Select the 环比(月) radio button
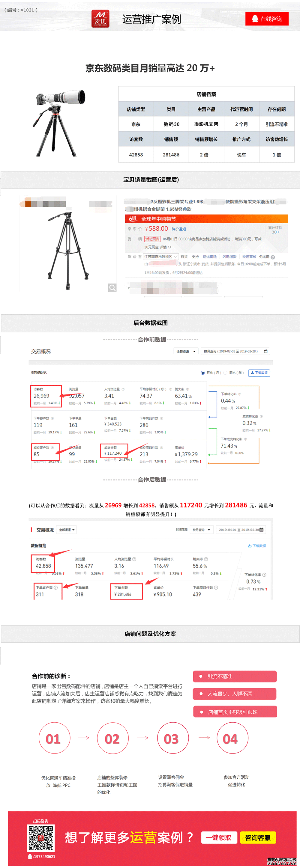300x868 pixels. 202,373
